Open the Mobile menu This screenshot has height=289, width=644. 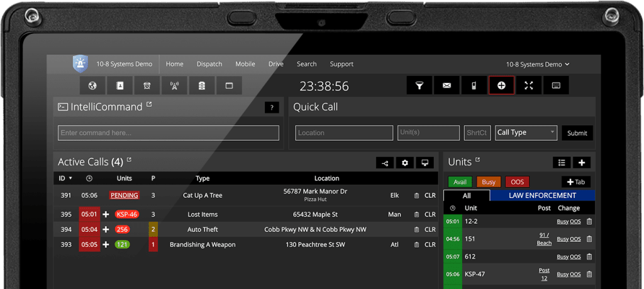(x=245, y=64)
